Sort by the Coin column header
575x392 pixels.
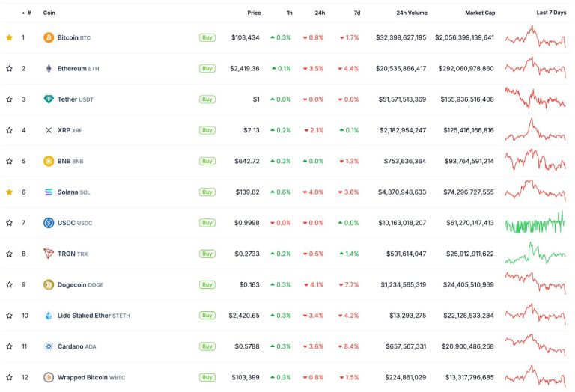[x=49, y=13]
